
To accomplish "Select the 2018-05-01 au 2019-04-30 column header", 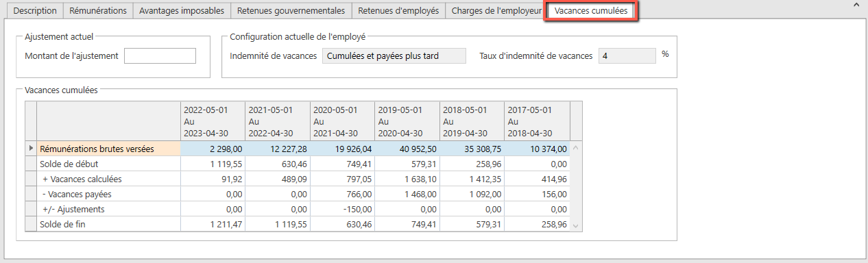I will tap(472, 121).
